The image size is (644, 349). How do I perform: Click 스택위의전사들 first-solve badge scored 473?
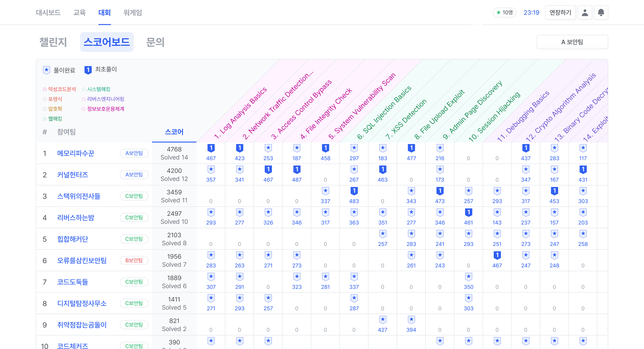pos(440,191)
